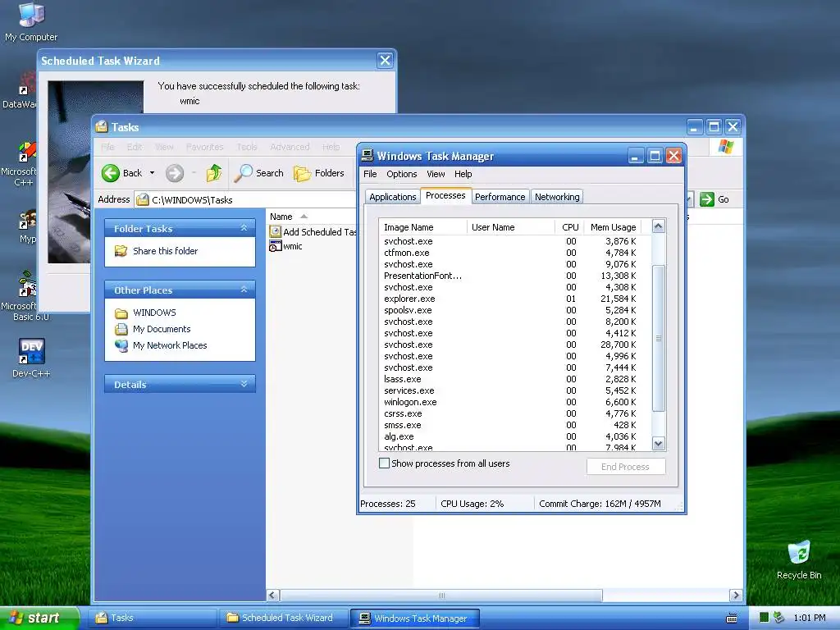
Task: Click the process list scrollbar thumb
Action: click(x=659, y=338)
